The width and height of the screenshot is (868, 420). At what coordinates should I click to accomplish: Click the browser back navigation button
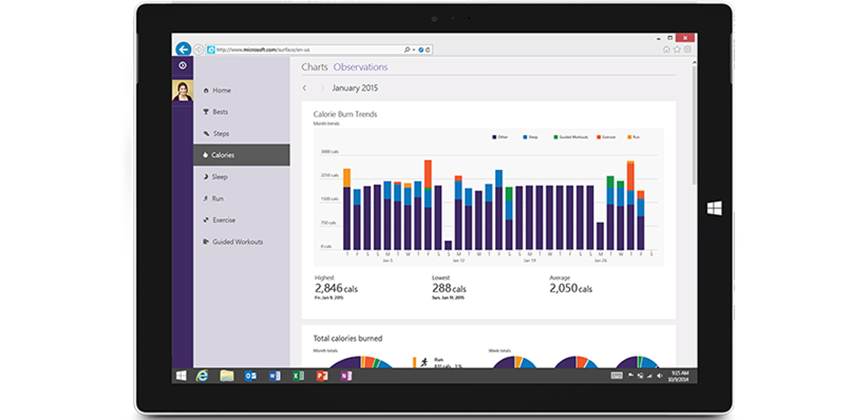[x=182, y=48]
